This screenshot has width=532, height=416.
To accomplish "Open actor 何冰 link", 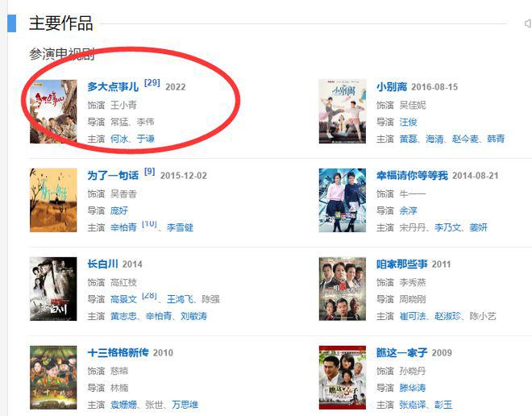I will pos(119,139).
